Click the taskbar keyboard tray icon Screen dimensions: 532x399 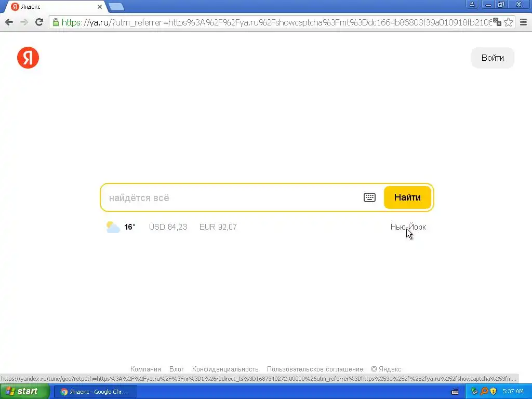(455, 392)
